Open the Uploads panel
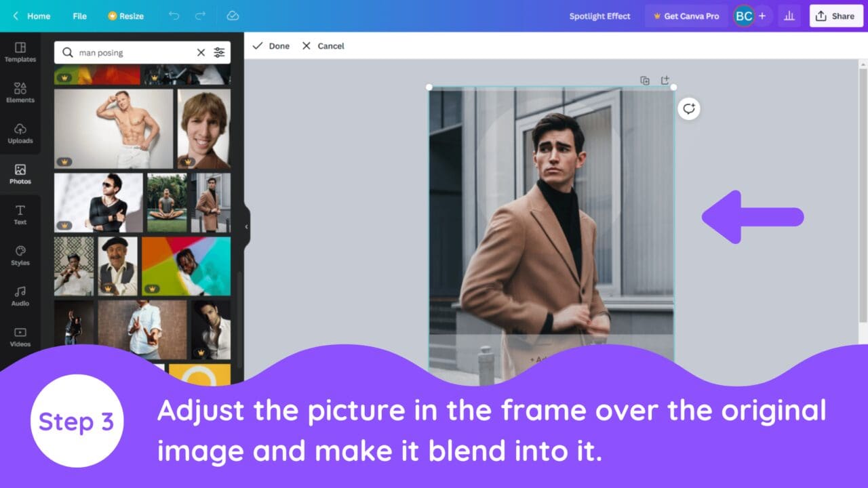Viewport: 868px width, 488px height. (x=20, y=134)
